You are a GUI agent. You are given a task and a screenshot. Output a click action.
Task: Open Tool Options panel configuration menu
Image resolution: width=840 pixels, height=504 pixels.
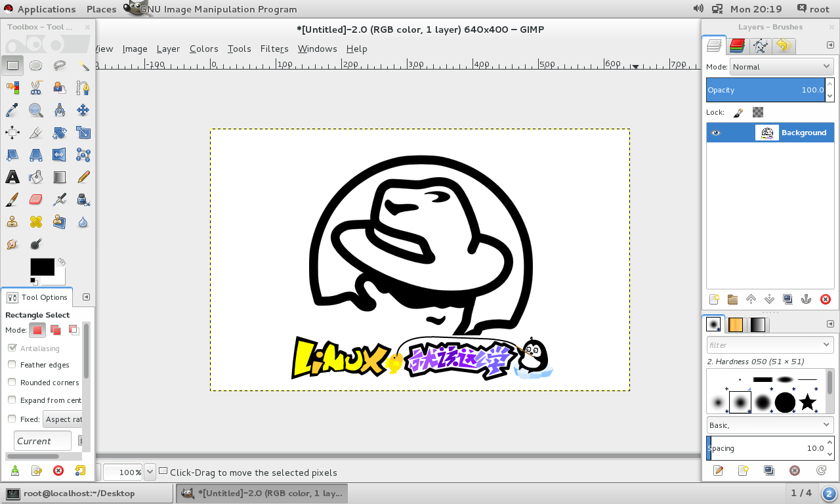pyautogui.click(x=86, y=297)
